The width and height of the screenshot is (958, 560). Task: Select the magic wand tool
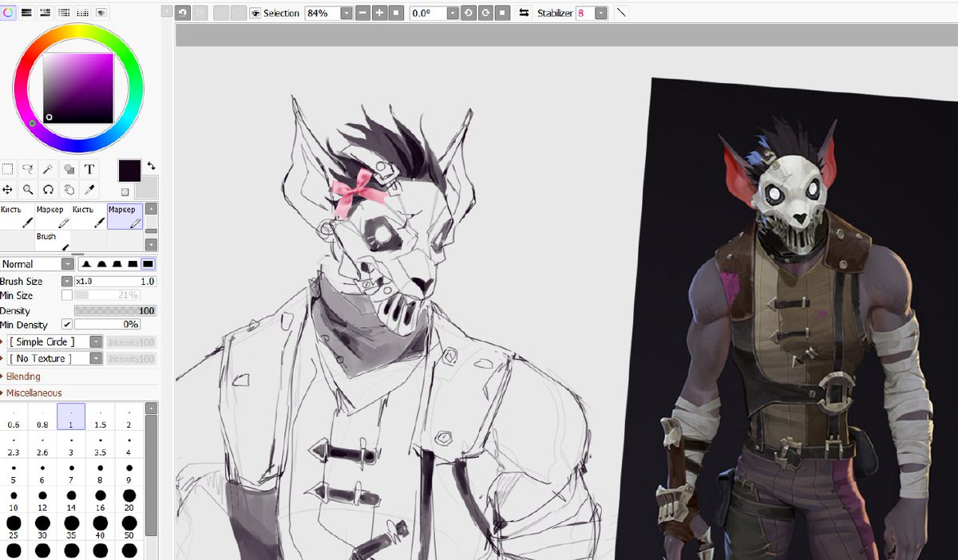(x=49, y=169)
